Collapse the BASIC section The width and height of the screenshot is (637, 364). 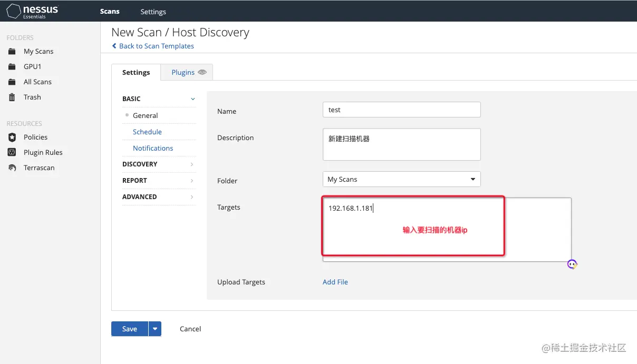[159, 99]
